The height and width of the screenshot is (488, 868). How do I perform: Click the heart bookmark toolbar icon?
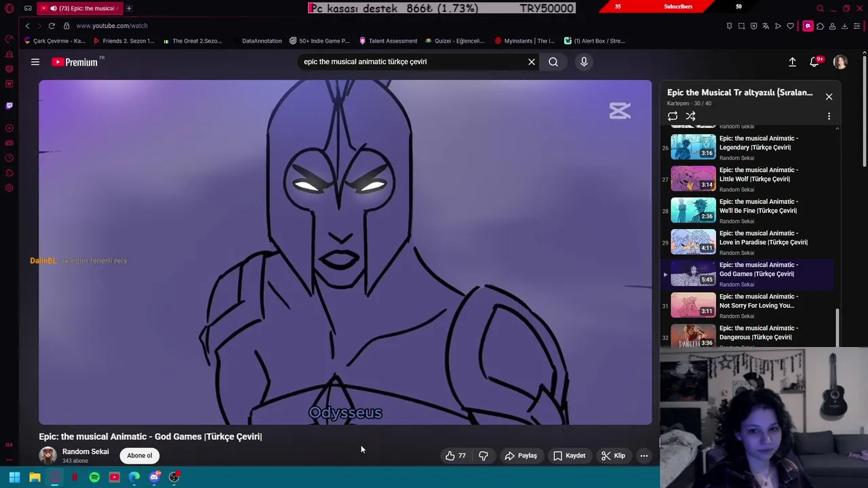[x=790, y=26]
